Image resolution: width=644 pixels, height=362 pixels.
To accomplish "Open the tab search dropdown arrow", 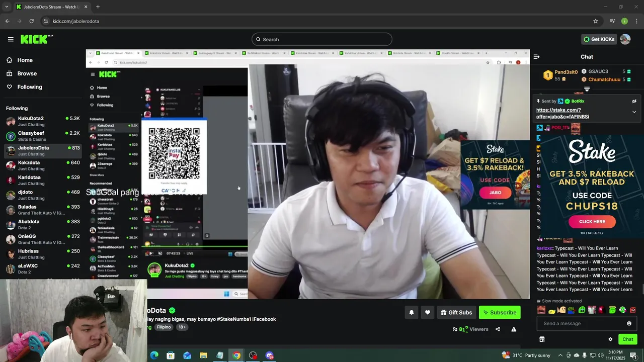I will pyautogui.click(x=7, y=7).
